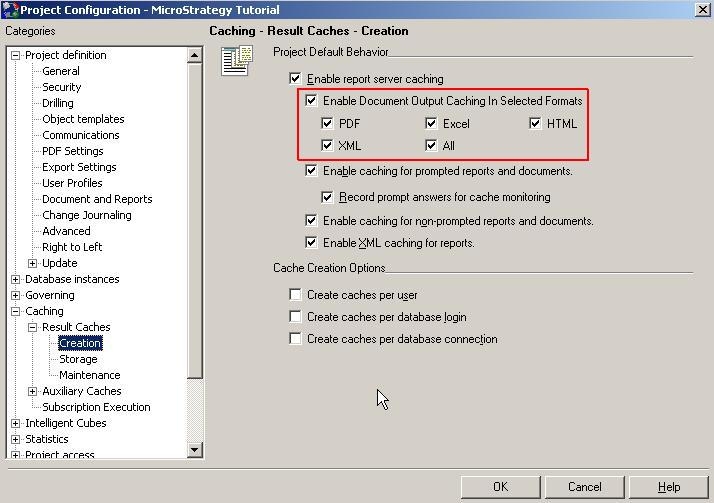Uncheck Enable report server caching
Viewport: 714px width, 503px height.
[295, 78]
